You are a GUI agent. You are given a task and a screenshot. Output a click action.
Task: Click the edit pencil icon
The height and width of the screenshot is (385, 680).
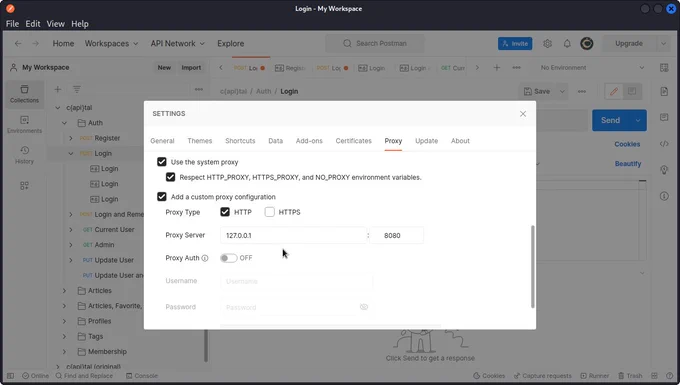click(x=614, y=91)
